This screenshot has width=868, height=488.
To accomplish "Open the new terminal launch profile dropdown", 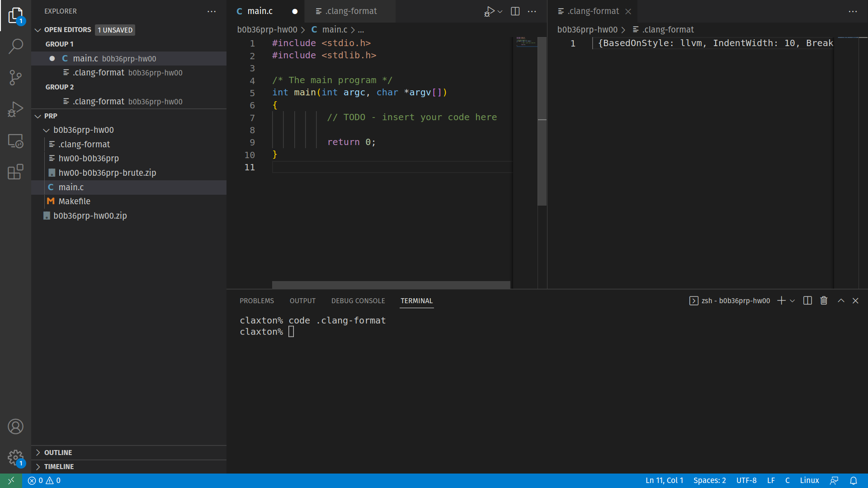I will click(793, 301).
